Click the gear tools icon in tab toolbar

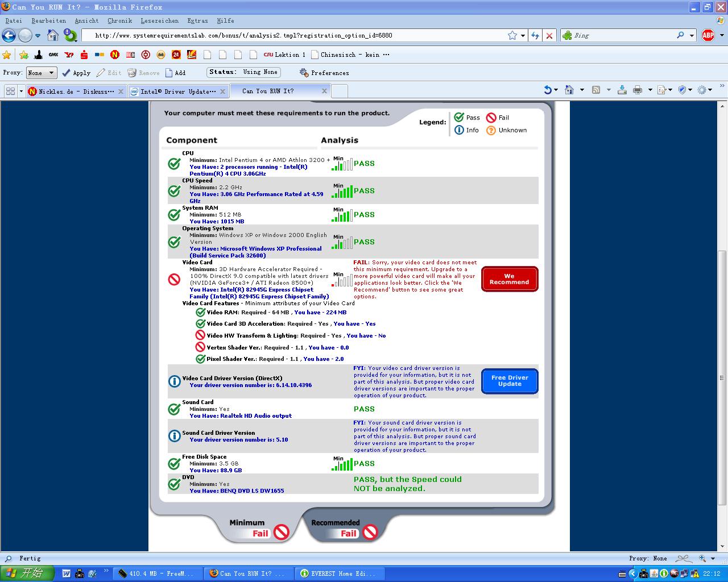tap(702, 90)
